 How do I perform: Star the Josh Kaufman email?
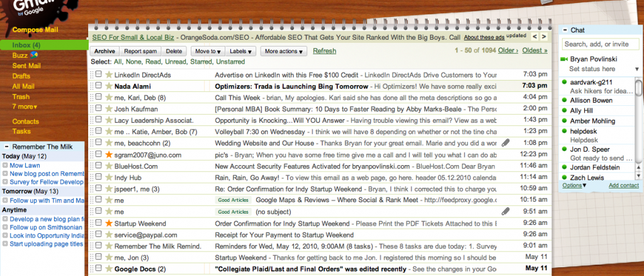coord(109,109)
